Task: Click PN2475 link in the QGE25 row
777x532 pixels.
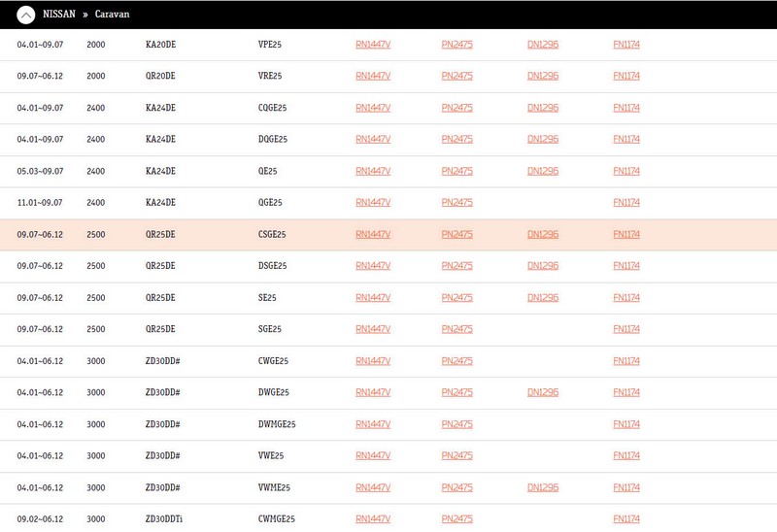Action: click(456, 203)
